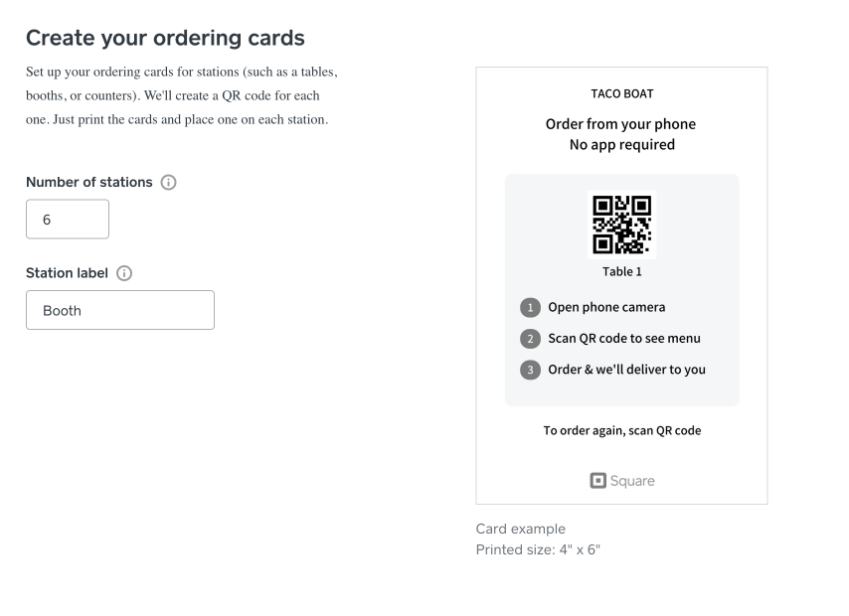Click into the Station label text field
Viewport: 849px width, 616px height.
pyautogui.click(x=120, y=310)
